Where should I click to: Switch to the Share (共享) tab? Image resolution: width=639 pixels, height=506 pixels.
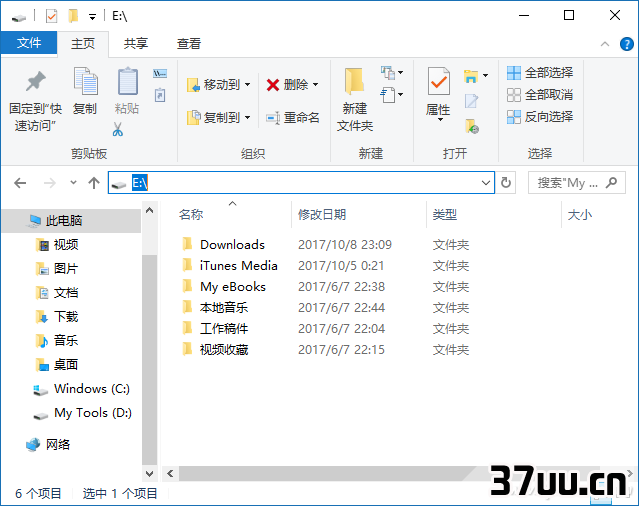tap(136, 44)
